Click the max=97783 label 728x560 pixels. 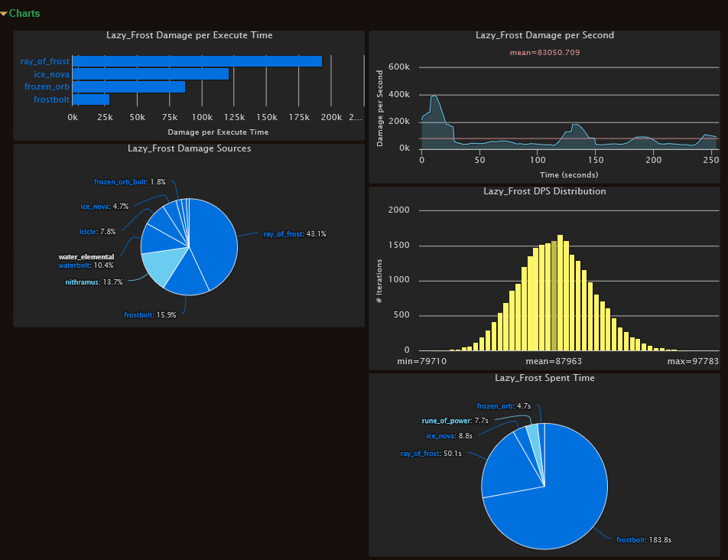coord(693,361)
